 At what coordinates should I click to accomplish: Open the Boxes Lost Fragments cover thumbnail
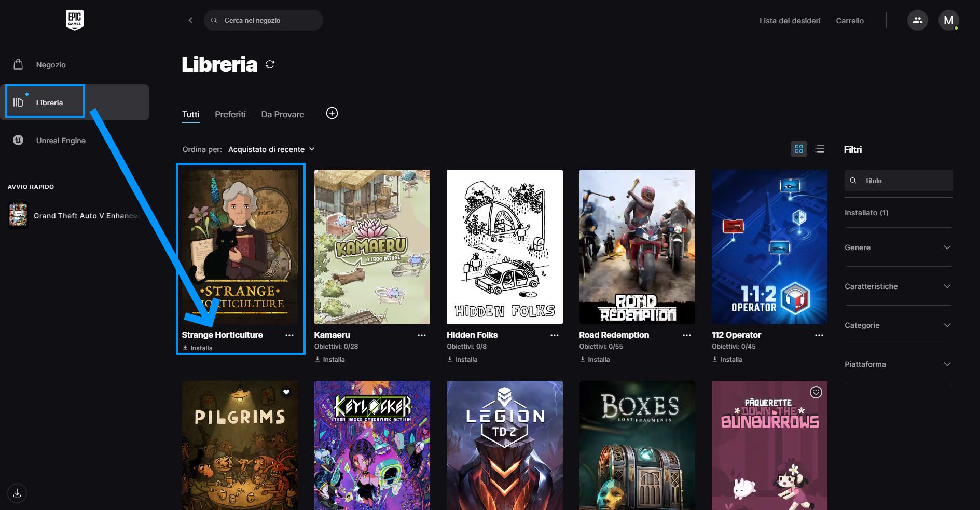[x=637, y=445]
